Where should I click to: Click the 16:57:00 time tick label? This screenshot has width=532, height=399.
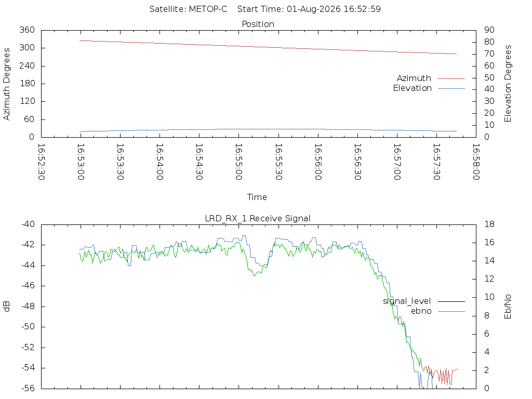click(x=397, y=162)
